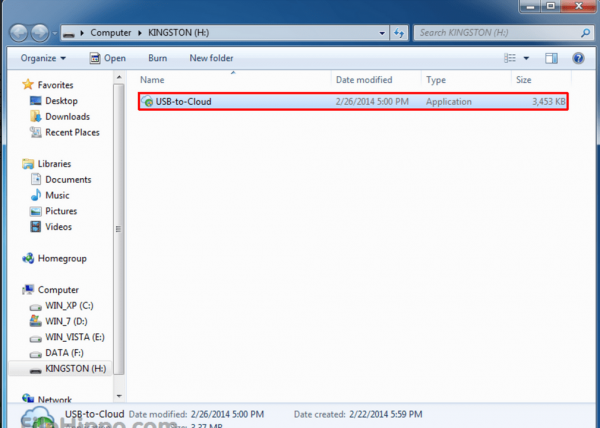Open the view options dropdown arrow

click(x=526, y=59)
